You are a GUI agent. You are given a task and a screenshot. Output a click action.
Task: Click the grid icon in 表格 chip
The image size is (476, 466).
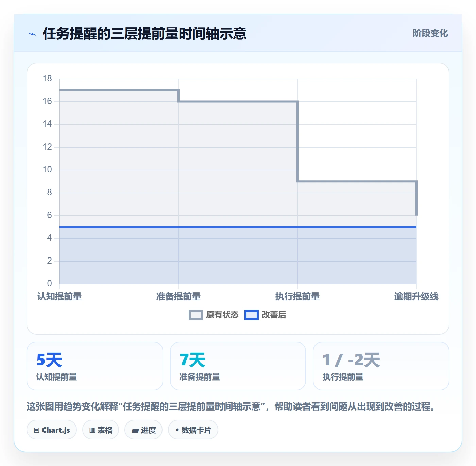[x=92, y=430]
